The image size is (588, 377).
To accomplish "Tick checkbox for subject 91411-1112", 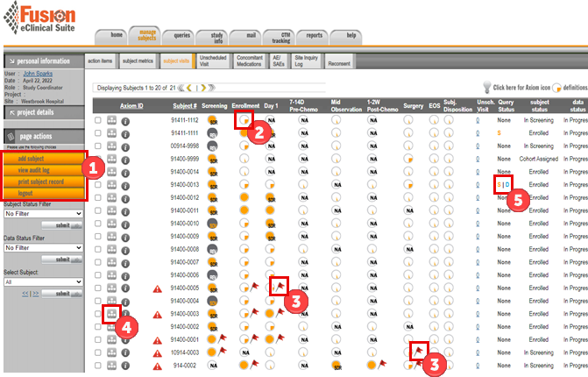I will click(x=98, y=120).
